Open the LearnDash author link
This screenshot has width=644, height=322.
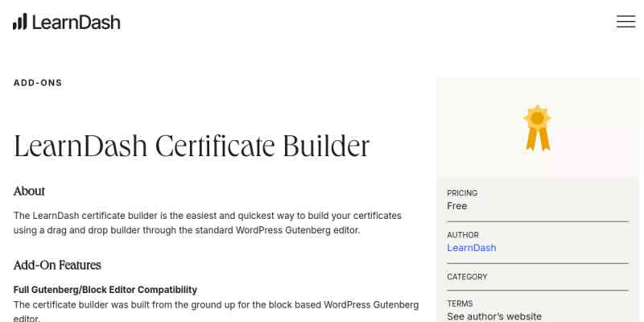tap(471, 248)
